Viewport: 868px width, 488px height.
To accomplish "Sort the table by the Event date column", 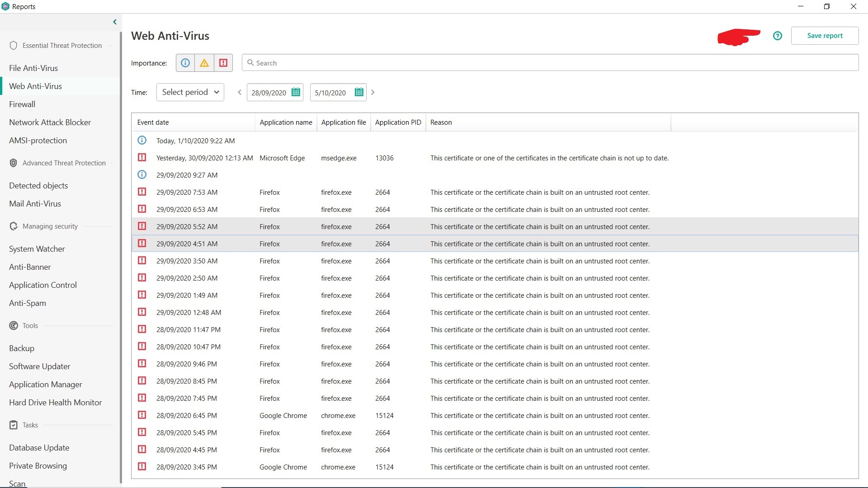I will 153,122.
